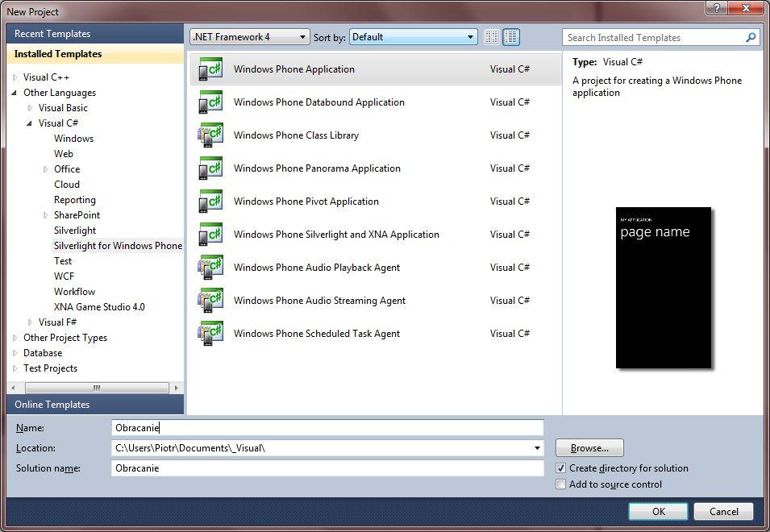Click the tree scrollbar right arrow
The image size is (770, 532).
tap(177, 388)
